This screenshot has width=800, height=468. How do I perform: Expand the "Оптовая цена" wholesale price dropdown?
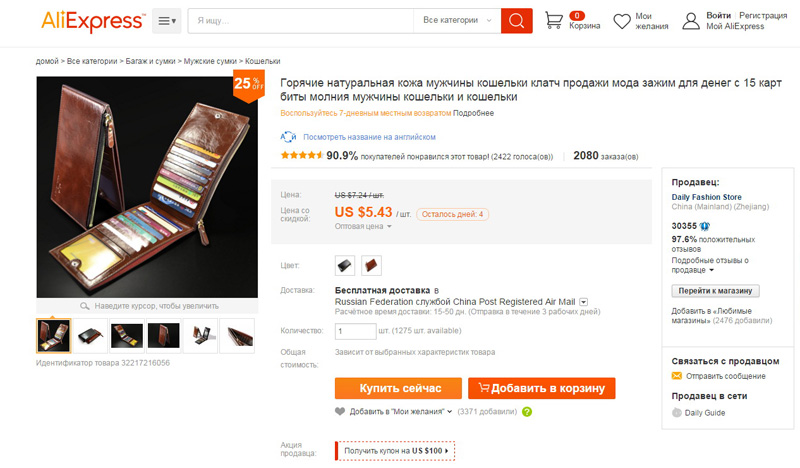coord(363,227)
